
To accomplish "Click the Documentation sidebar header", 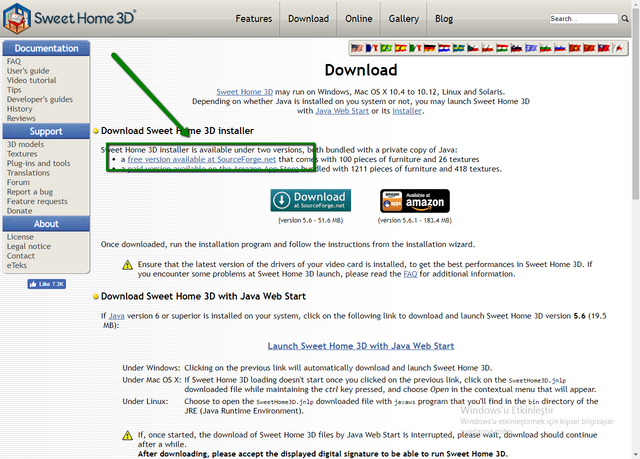I will coord(46,48).
